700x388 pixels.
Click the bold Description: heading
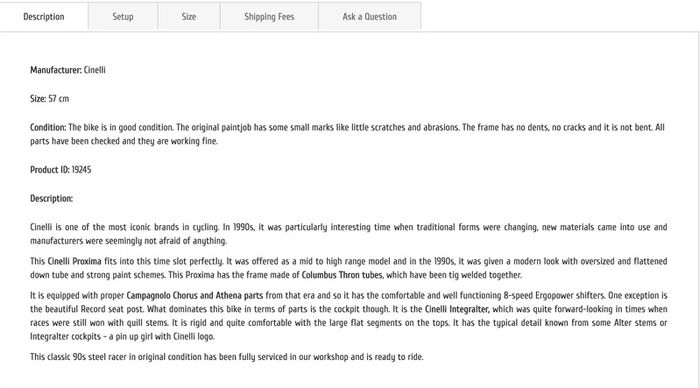(51, 199)
